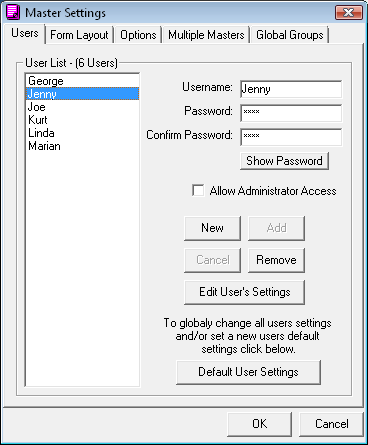Screen dimensions: 368x445
Task: Select Linda in the user list
Action: [82, 133]
